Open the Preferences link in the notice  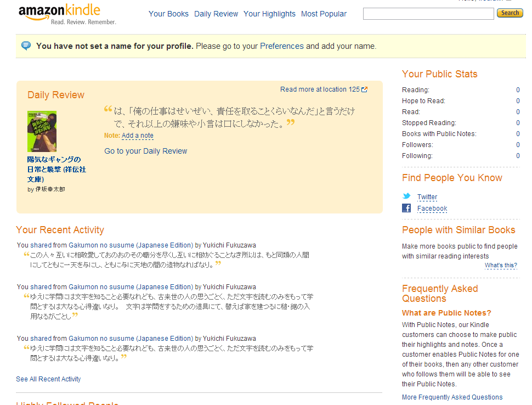coord(281,46)
